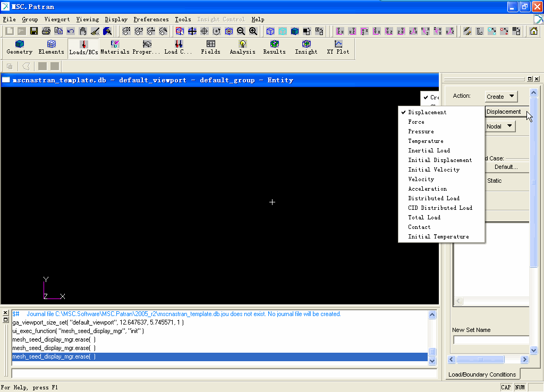Screen dimensions: 544x392
Task: Open the Insight application
Action: pos(306,47)
